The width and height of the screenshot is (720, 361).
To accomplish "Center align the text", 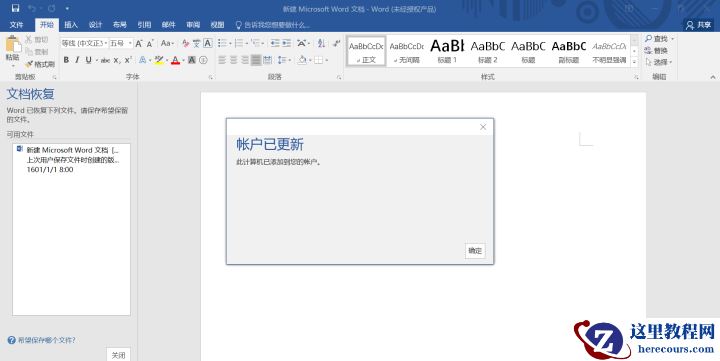I will tap(234, 60).
